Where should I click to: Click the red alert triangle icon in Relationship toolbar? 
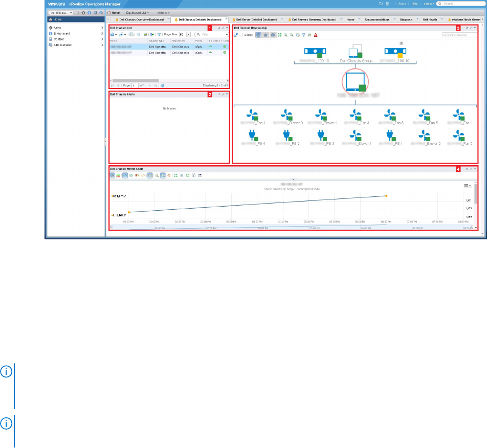(316, 35)
